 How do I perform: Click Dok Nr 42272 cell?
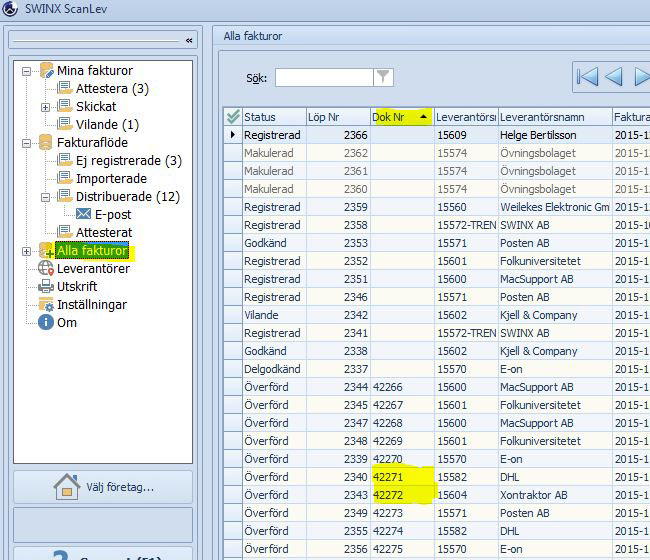401,495
